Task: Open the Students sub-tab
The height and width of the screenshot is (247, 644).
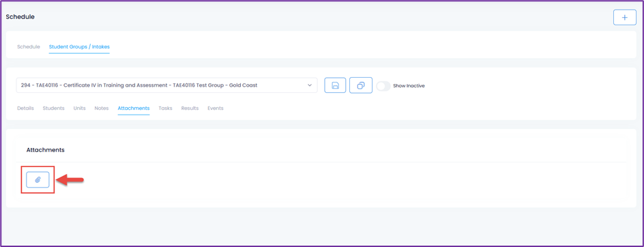Action: pyautogui.click(x=53, y=108)
